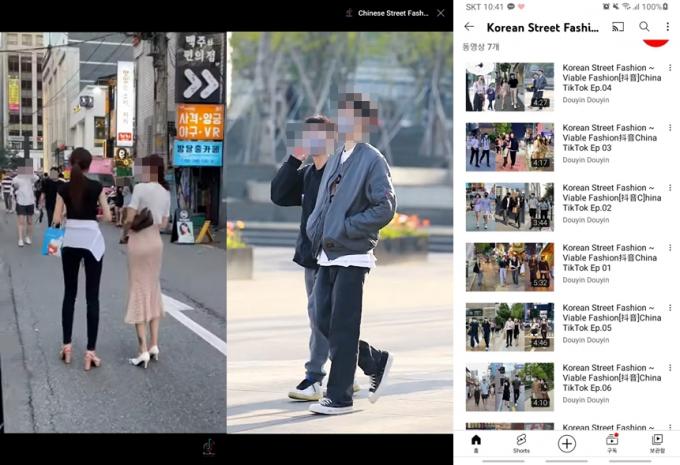Go back using the arrow beside the playlist title
This screenshot has height=465, width=680.
(470, 27)
